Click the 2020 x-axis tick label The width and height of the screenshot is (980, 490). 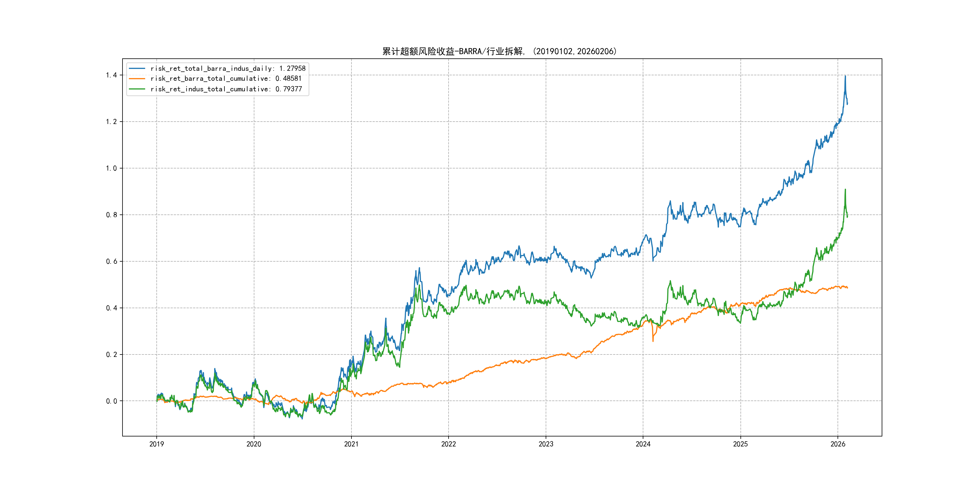(254, 444)
